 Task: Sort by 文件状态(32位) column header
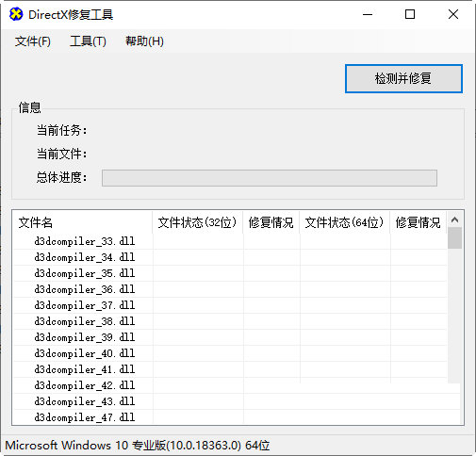197,222
